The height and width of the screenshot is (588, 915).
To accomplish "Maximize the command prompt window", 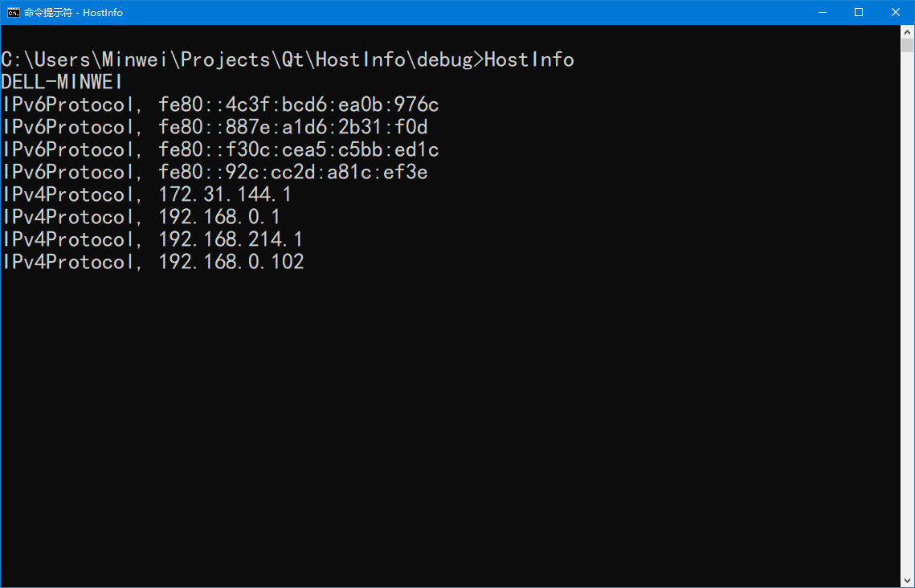I will (x=859, y=12).
